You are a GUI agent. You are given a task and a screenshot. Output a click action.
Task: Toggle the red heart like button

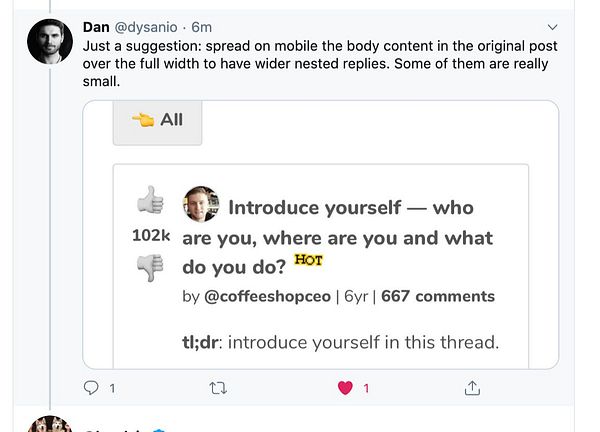346,388
